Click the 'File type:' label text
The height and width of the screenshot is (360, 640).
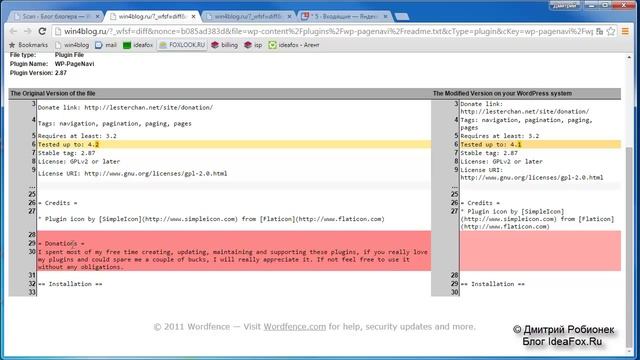23,55
